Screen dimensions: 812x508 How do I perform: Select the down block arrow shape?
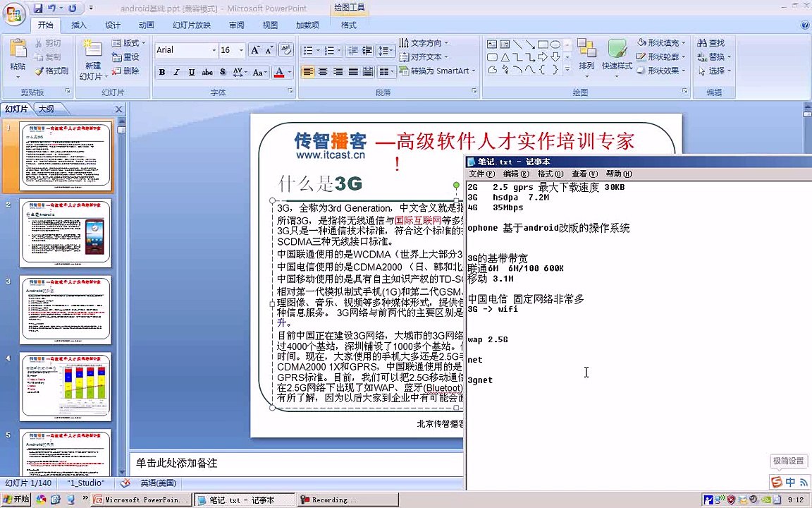point(555,57)
